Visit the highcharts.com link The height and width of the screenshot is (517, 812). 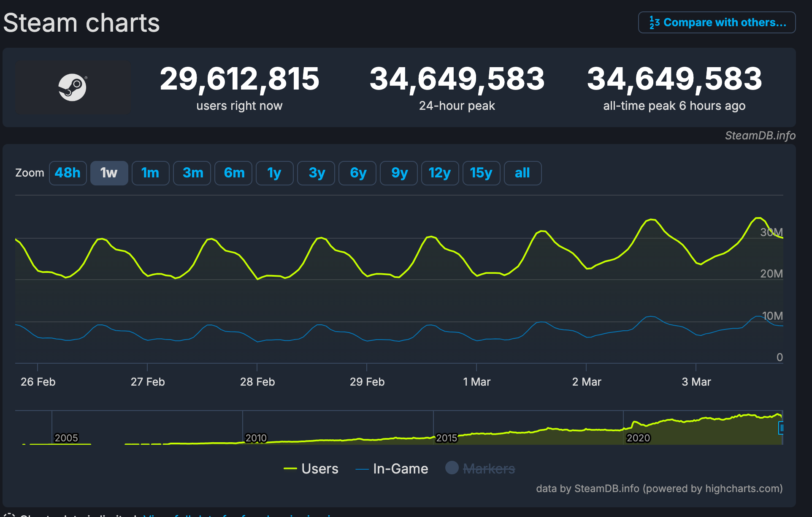pos(743,489)
